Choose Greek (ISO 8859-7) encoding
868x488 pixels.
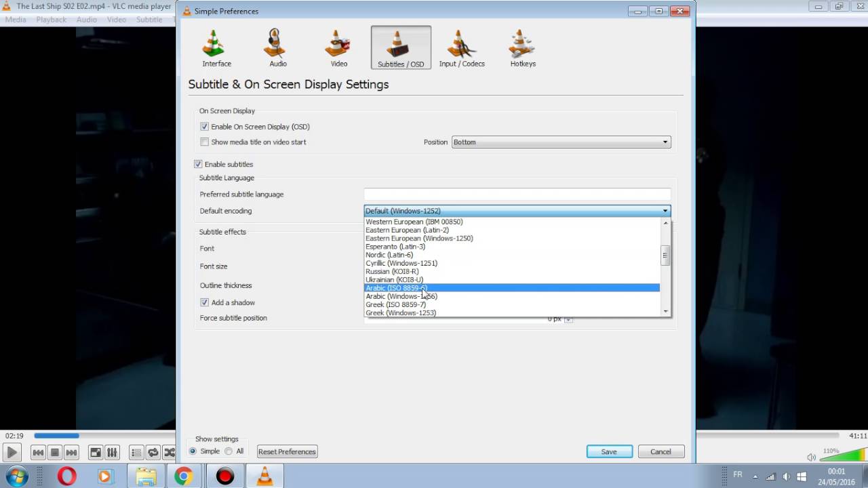[512, 304]
